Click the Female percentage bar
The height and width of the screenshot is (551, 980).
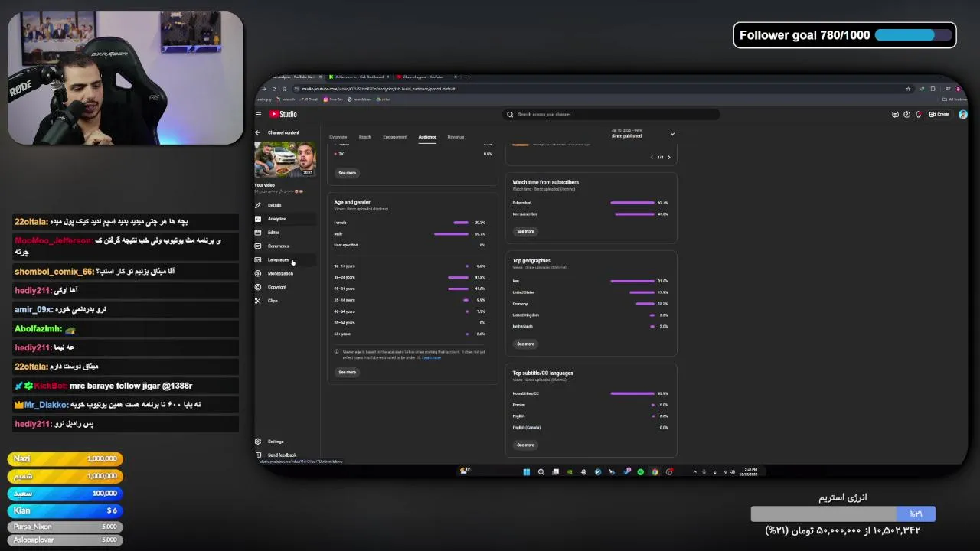[461, 223]
